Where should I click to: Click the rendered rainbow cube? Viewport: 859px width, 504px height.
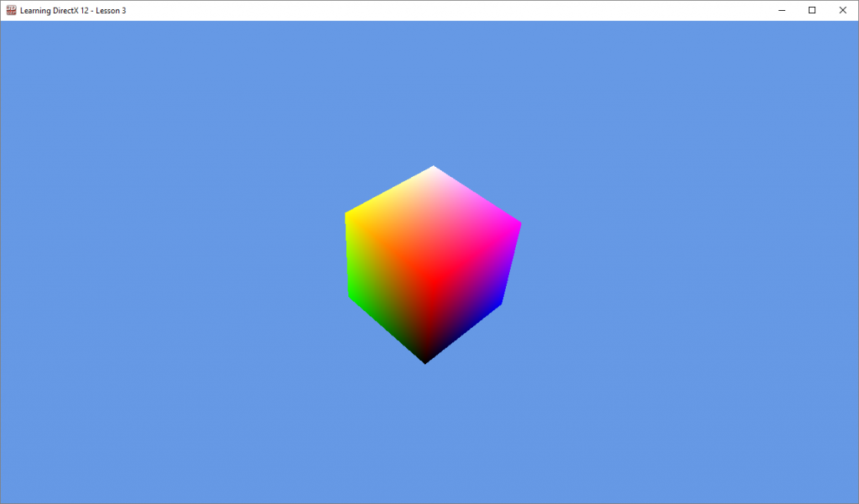(x=432, y=264)
